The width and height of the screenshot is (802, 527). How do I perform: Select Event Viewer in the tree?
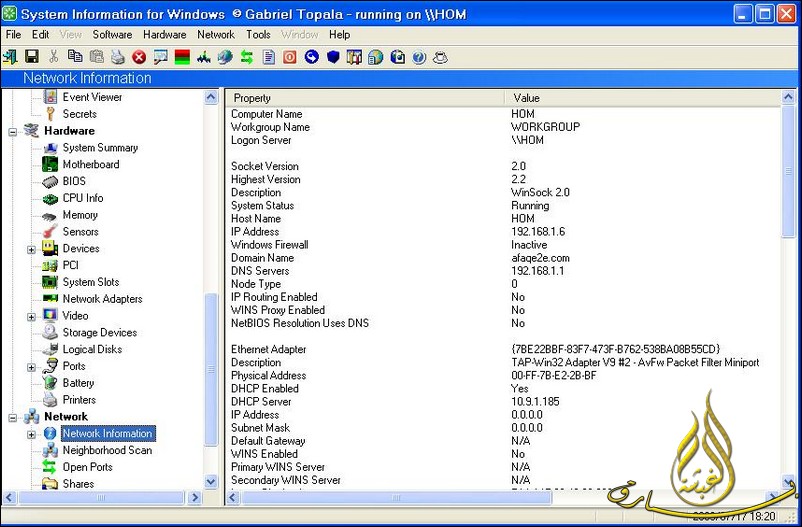click(92, 97)
